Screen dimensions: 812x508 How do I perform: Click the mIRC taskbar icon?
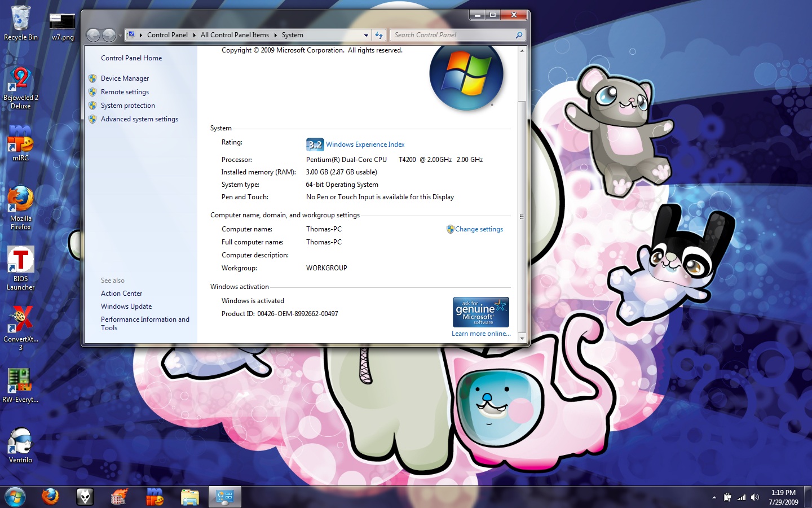[x=155, y=497]
